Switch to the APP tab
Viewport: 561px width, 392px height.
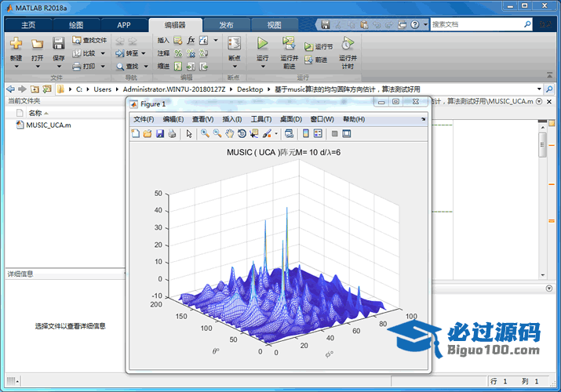[124, 25]
